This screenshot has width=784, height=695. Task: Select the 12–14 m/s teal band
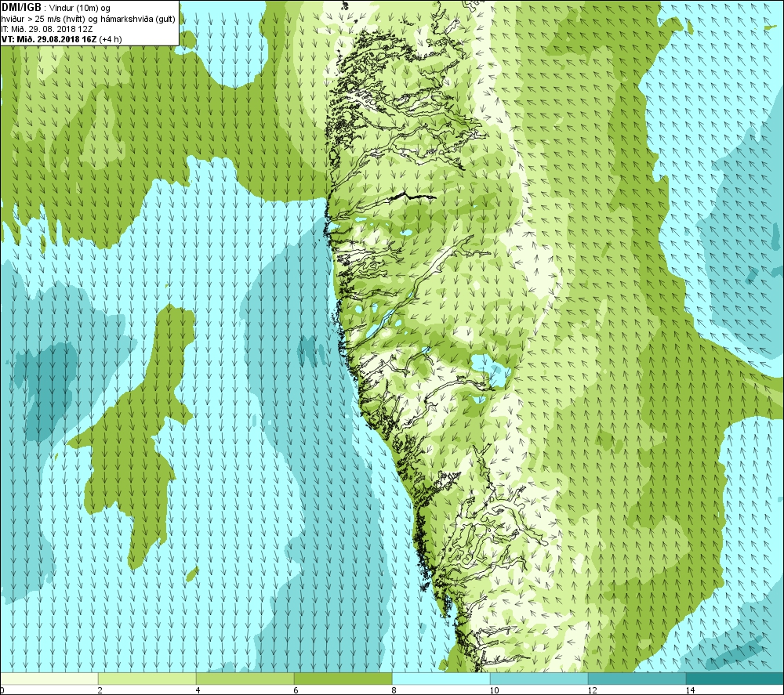[x=637, y=679]
